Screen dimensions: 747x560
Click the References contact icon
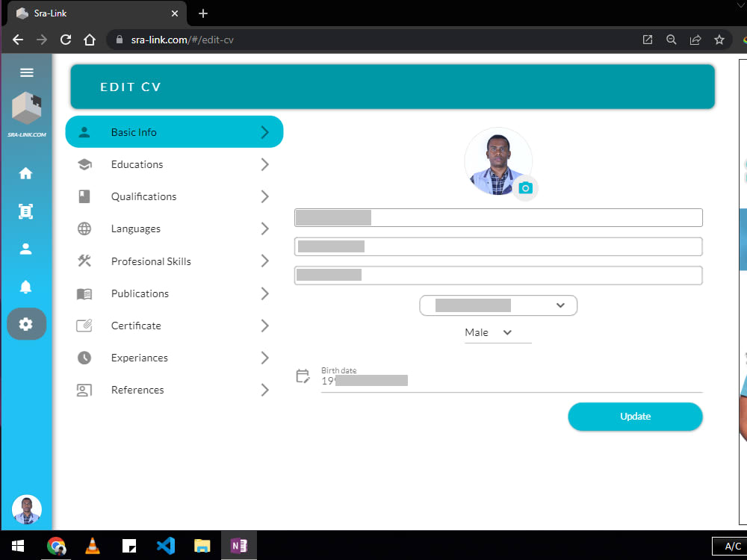[84, 390]
